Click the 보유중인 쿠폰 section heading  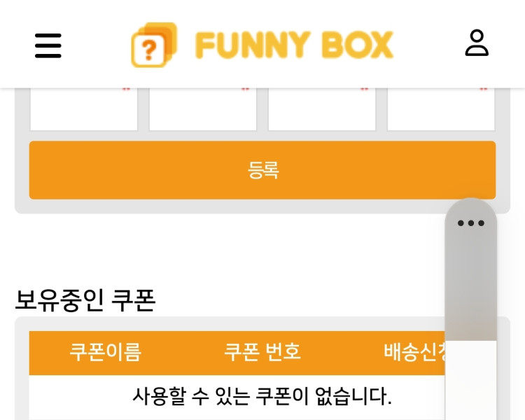click(85, 300)
